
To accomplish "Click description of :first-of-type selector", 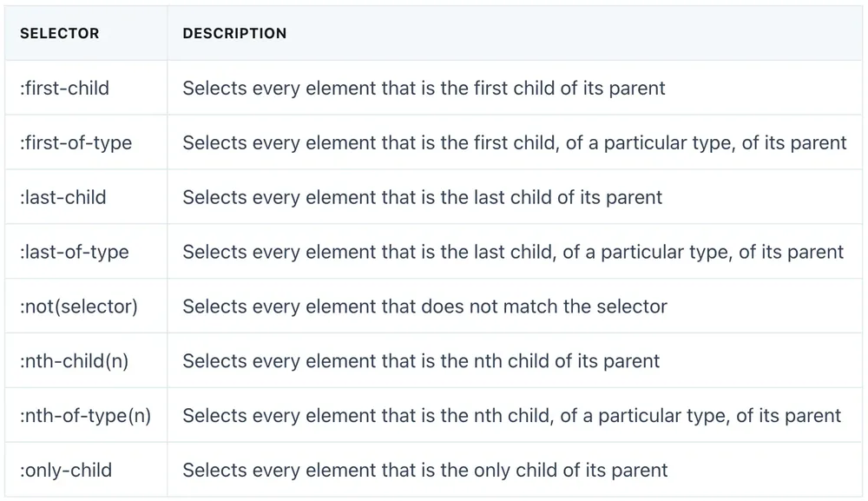I will (515, 142).
